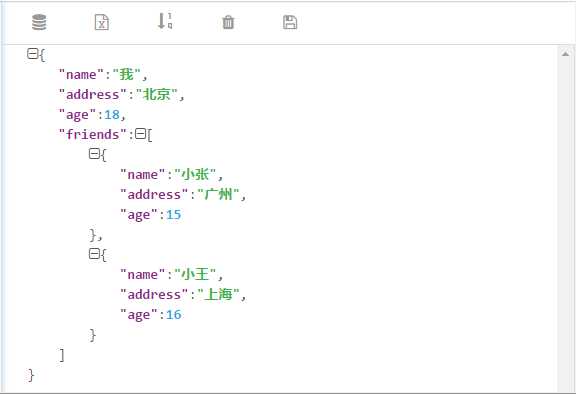Select the age value 15

pos(174,214)
